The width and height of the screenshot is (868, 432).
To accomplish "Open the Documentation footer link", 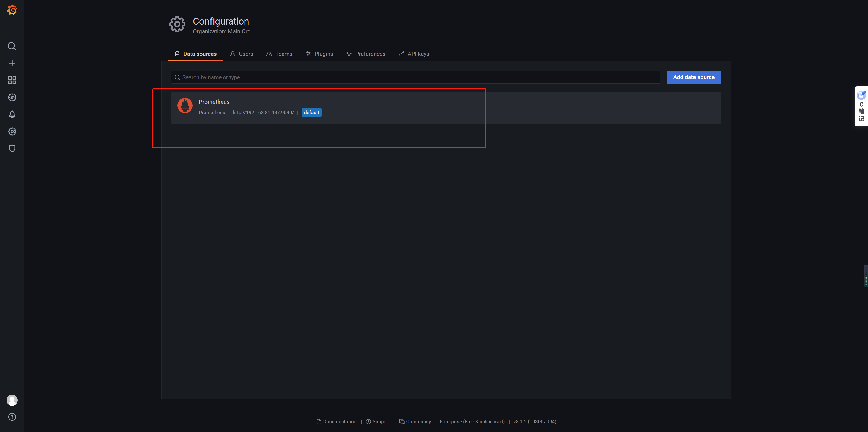I will click(x=337, y=422).
